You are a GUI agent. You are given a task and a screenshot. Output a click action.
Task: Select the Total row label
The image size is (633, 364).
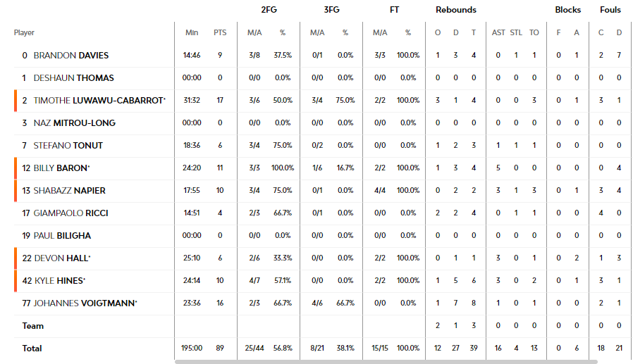pos(32,349)
